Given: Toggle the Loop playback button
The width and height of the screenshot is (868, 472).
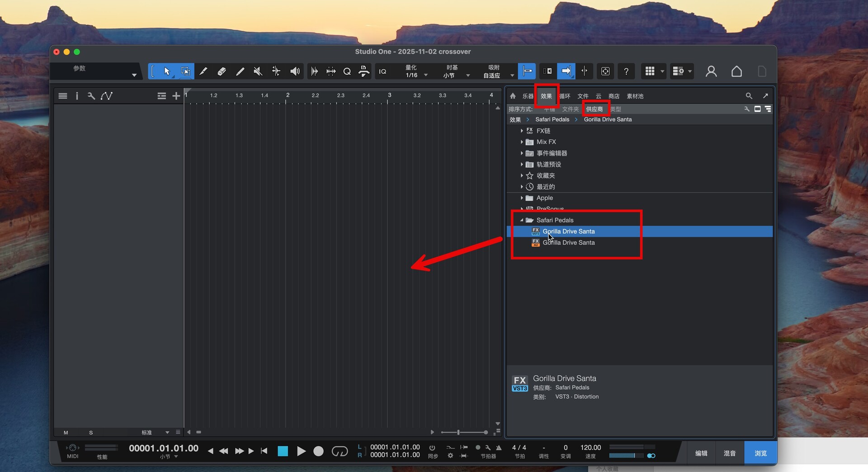Looking at the screenshot, I should tap(340, 451).
